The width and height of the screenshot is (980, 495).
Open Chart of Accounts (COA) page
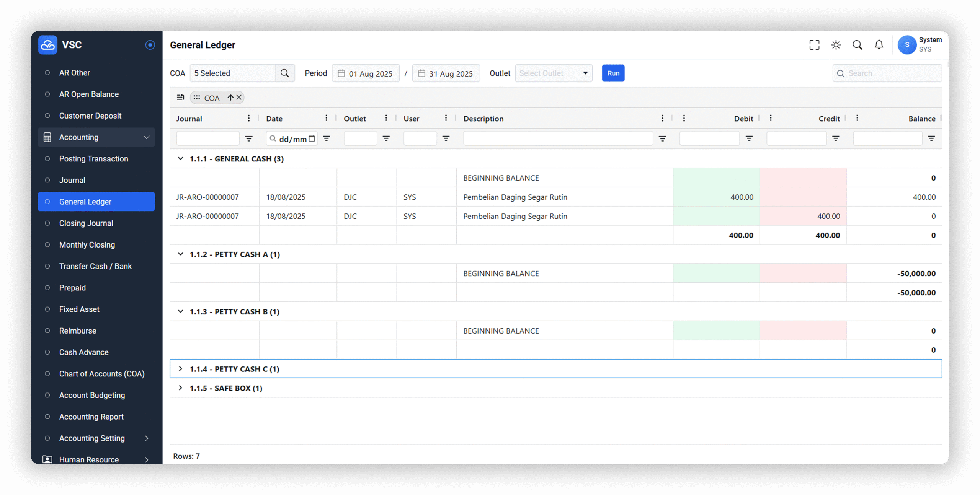(96, 374)
